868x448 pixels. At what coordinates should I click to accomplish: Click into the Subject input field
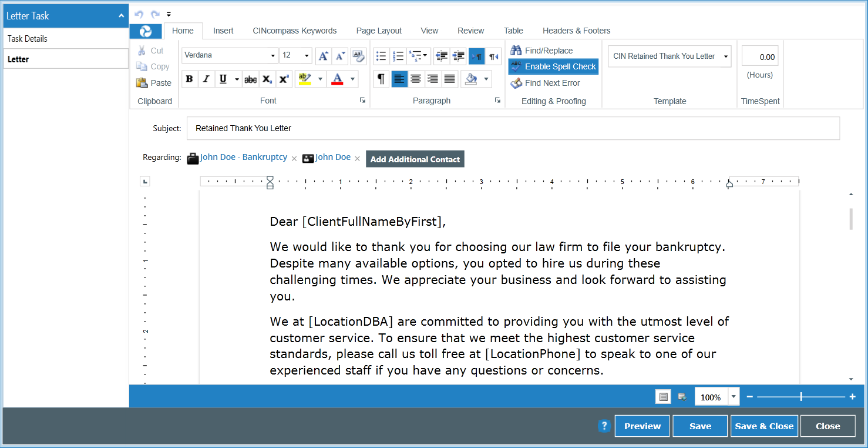513,128
